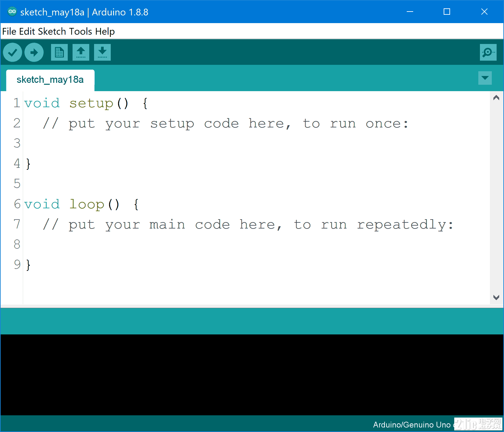The width and height of the screenshot is (504, 432).
Task: Open the Tools menu
Action: [x=81, y=31]
